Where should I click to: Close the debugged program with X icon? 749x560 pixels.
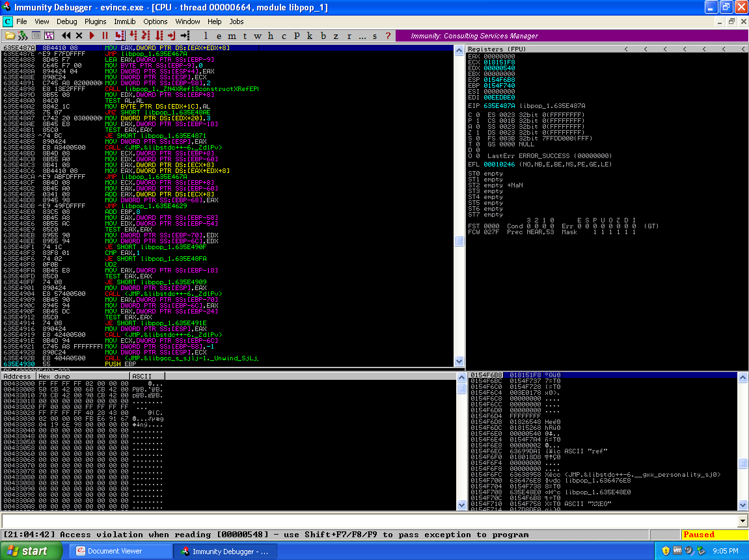point(79,36)
